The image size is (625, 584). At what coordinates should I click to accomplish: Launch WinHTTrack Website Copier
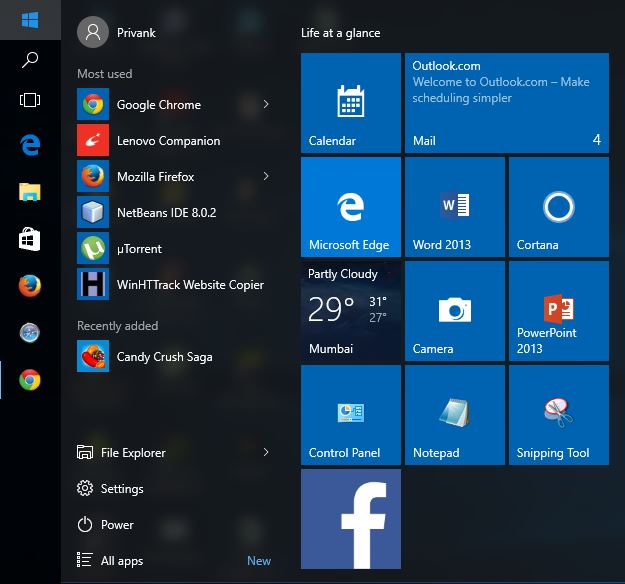click(x=175, y=284)
